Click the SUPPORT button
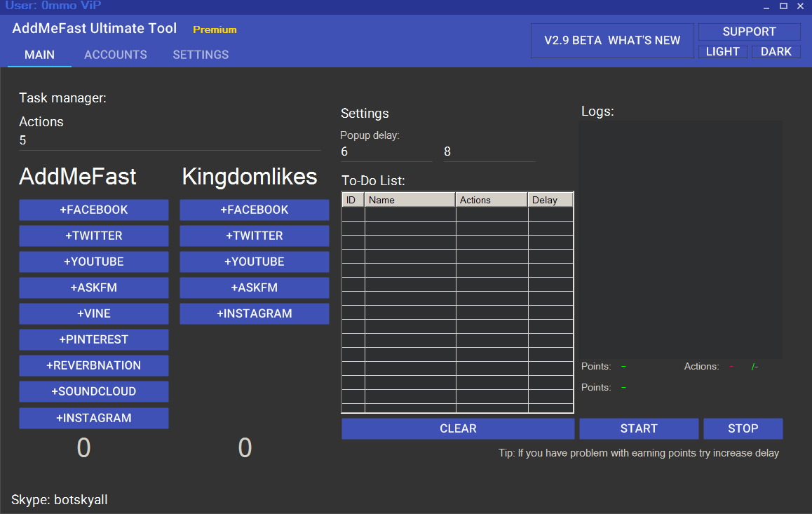The width and height of the screenshot is (812, 514). pos(750,32)
